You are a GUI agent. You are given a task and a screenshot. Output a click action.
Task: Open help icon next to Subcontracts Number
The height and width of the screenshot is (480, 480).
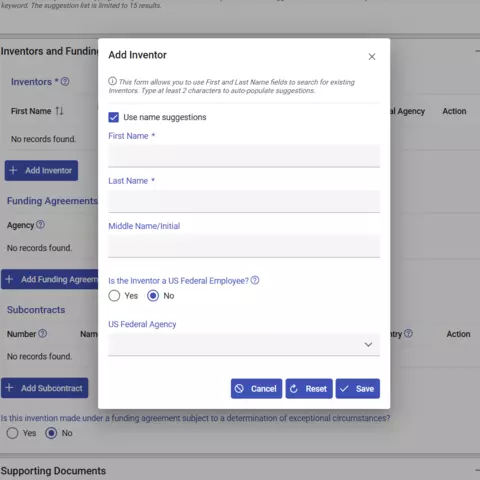tap(43, 333)
